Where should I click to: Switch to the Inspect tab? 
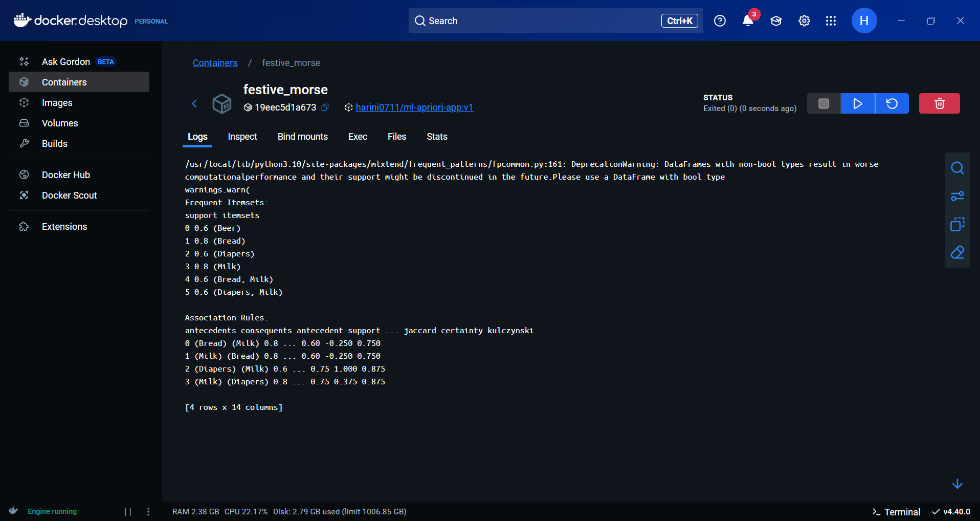tap(242, 137)
